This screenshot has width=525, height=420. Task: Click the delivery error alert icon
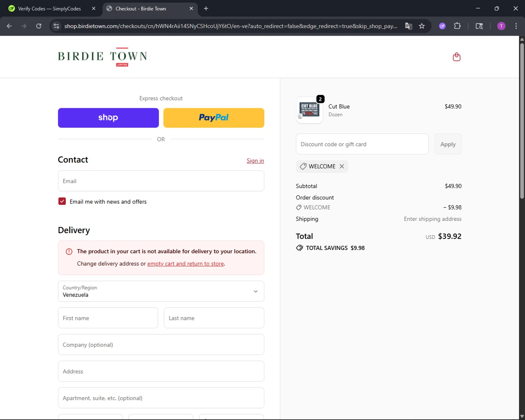pos(69,251)
